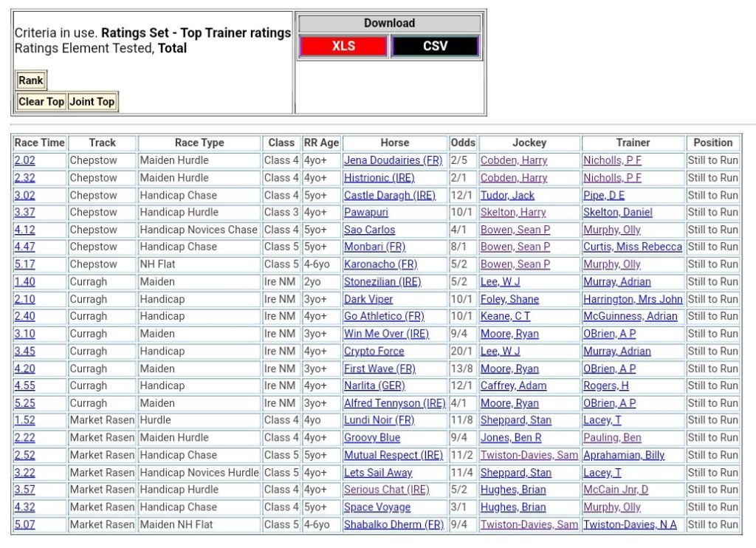
Task: Click the Clear Top button
Action: tap(41, 102)
